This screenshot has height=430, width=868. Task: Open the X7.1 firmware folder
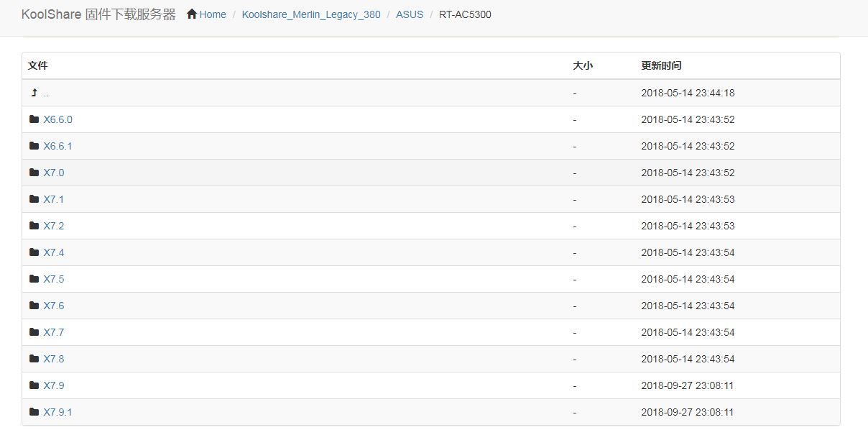pos(53,199)
